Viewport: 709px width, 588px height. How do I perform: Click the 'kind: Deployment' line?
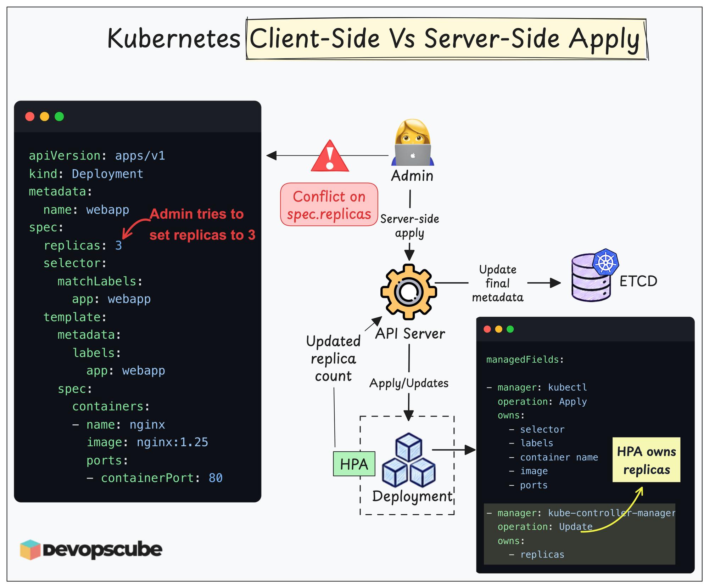86,174
